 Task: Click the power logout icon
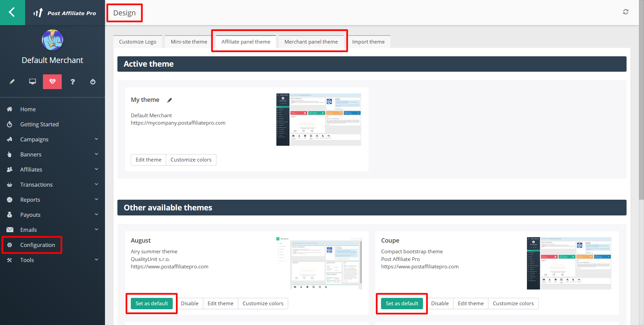93,82
